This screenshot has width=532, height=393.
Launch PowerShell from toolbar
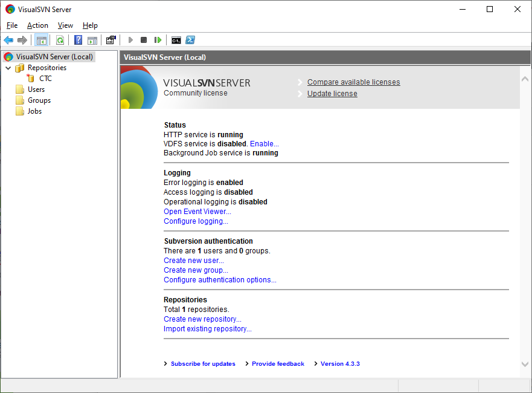(x=190, y=40)
